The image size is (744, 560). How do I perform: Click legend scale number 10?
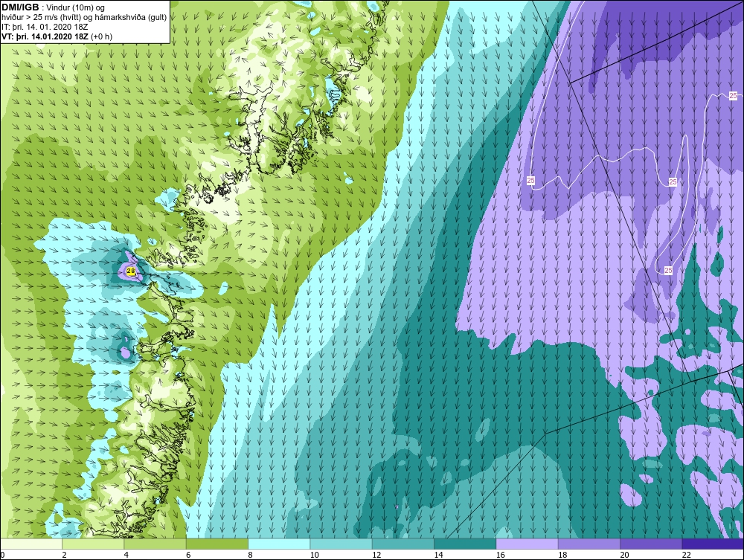tap(314, 555)
